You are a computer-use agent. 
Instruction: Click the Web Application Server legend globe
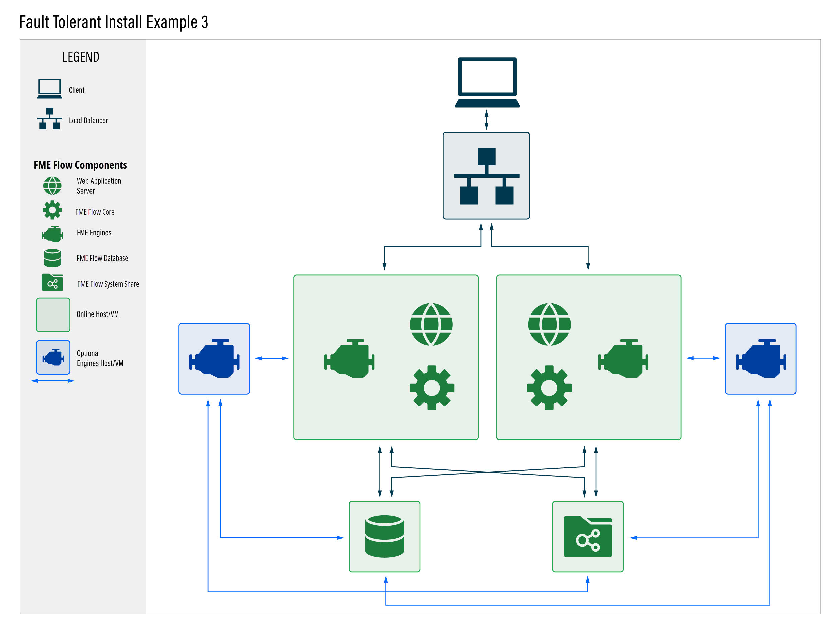pyautogui.click(x=52, y=186)
